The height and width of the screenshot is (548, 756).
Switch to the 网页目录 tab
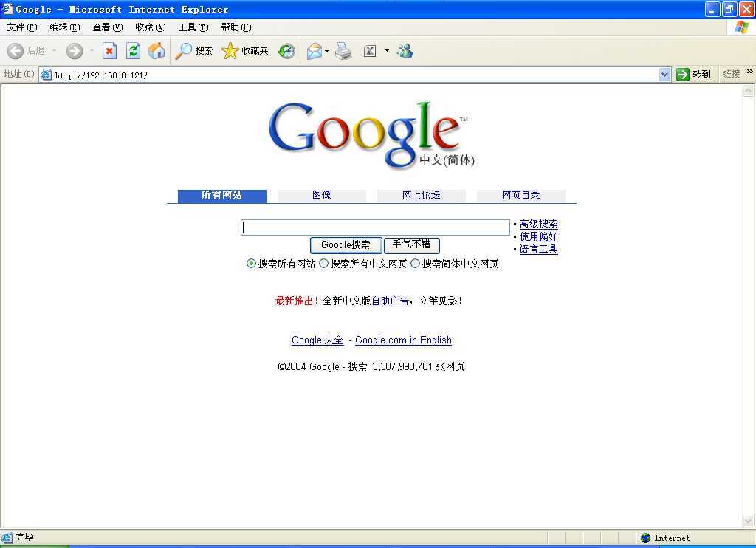point(520,196)
